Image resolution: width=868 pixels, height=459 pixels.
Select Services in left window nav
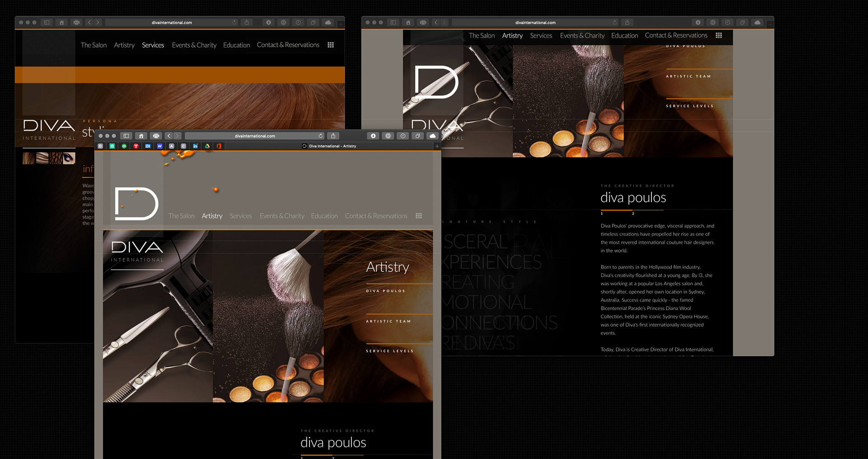(153, 45)
